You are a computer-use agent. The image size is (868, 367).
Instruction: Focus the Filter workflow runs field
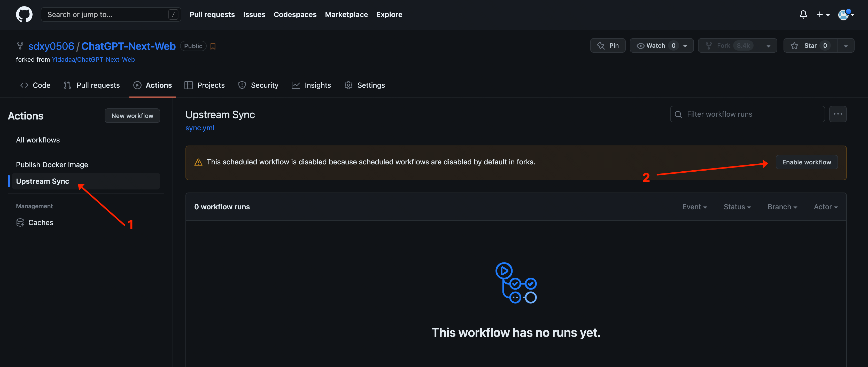[x=747, y=114]
